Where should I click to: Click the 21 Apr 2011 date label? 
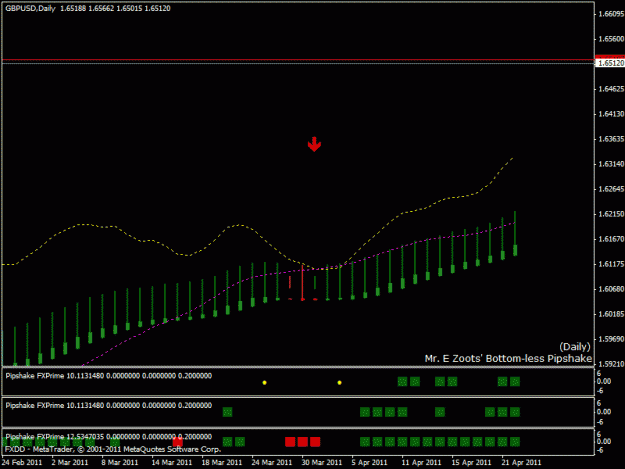(521, 463)
